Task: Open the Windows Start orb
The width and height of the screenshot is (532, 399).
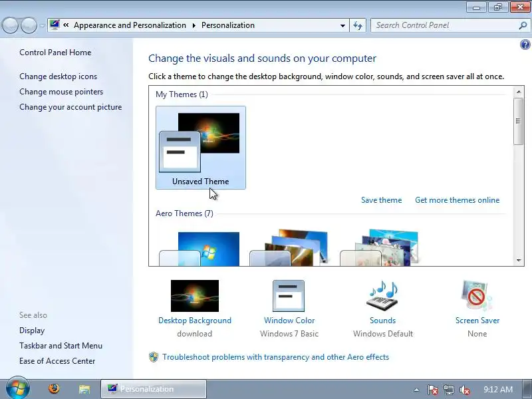Action: tap(18, 388)
